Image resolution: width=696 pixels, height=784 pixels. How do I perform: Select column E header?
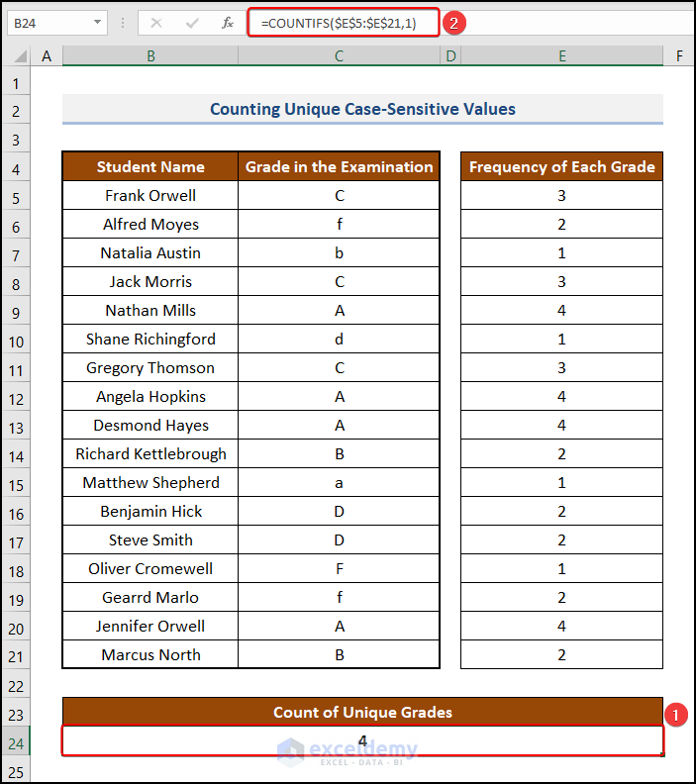pos(562,55)
